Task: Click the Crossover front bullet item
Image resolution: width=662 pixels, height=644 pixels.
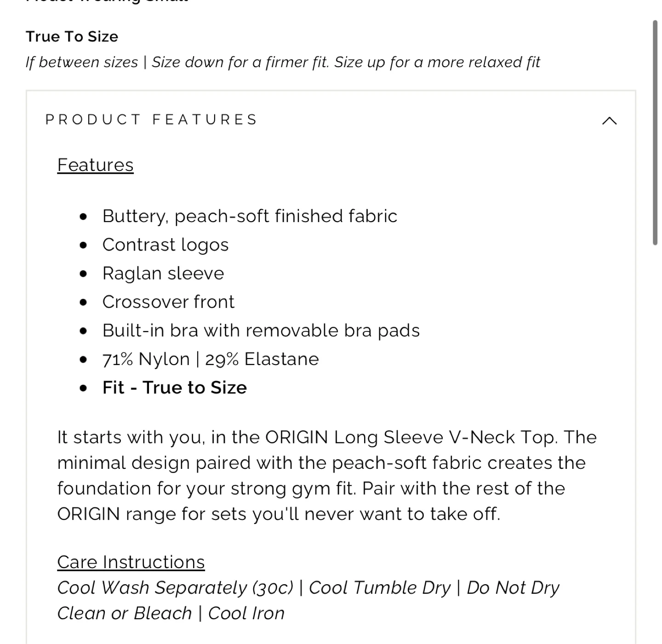Action: coord(168,302)
